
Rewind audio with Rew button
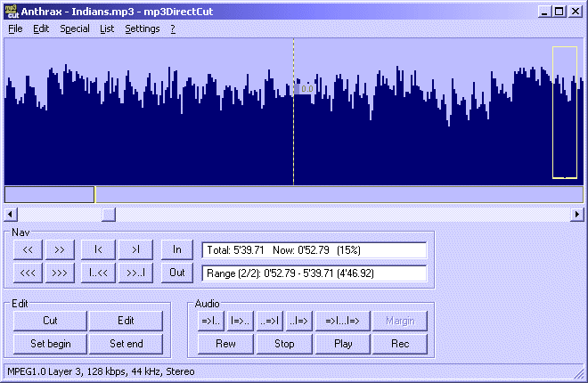tap(225, 344)
